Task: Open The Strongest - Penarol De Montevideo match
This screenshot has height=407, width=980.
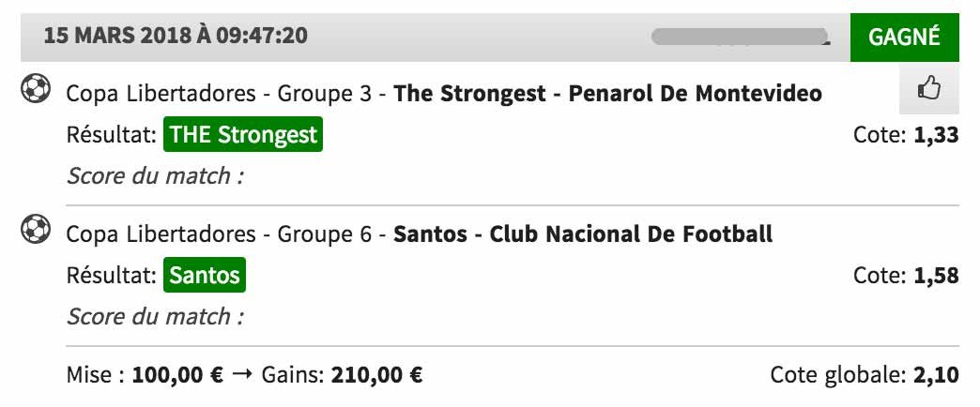Action: (x=607, y=94)
